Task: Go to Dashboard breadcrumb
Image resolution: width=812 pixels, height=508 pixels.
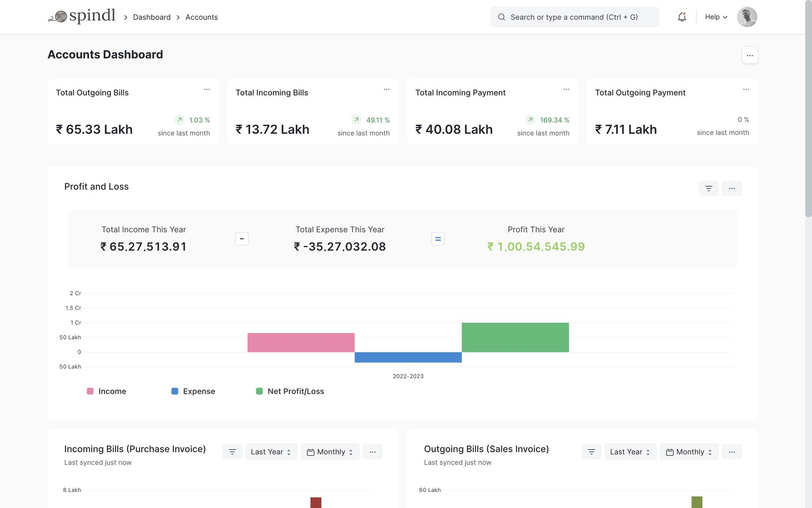Action: tap(152, 17)
